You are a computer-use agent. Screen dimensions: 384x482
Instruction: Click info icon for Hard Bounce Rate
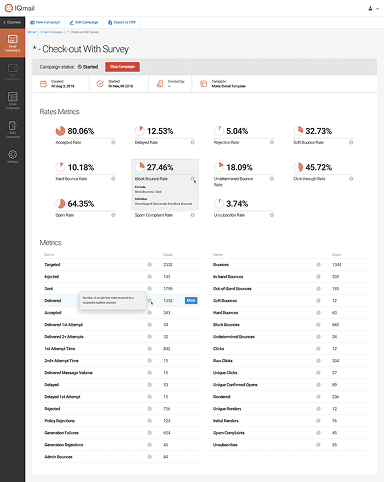tap(113, 179)
